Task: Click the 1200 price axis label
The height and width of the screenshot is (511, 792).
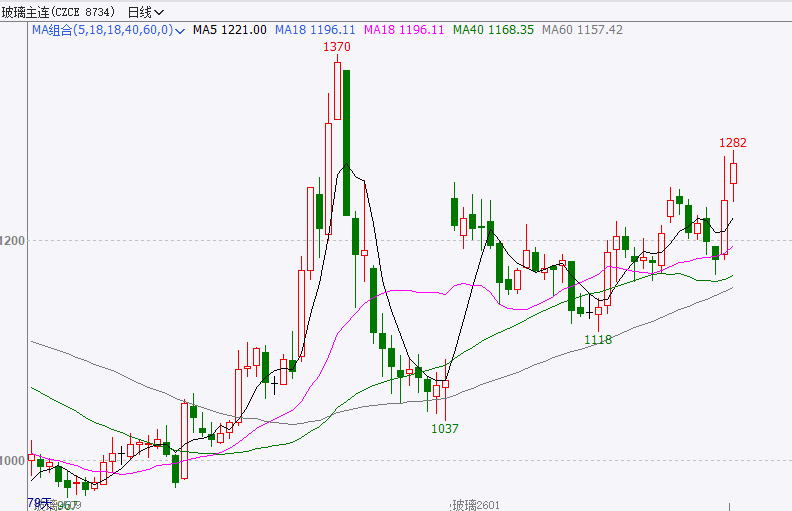Action: [x=12, y=240]
